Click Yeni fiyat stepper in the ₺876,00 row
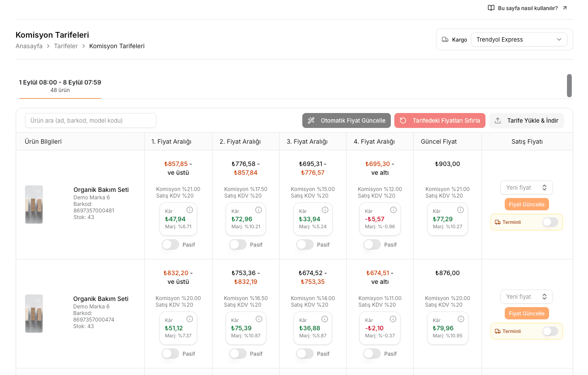 pyautogui.click(x=545, y=297)
